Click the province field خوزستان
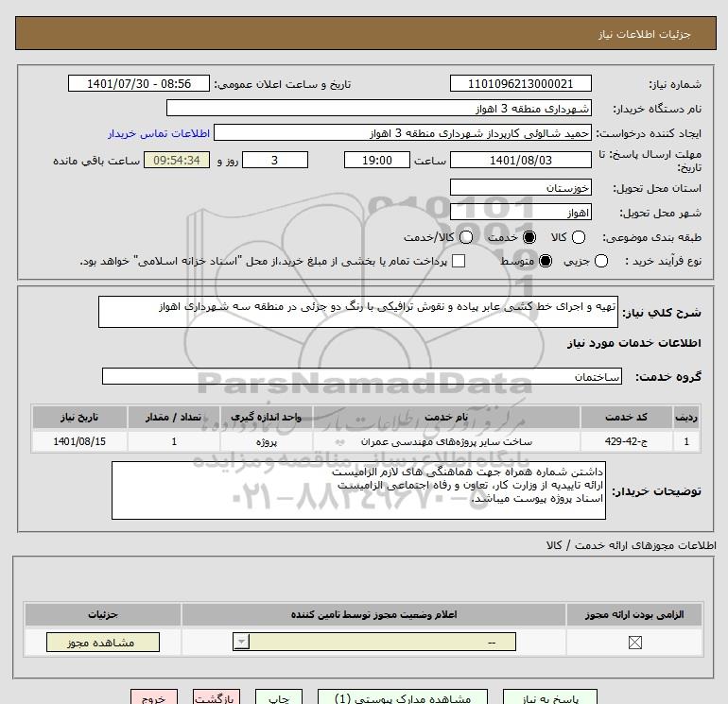 point(520,187)
